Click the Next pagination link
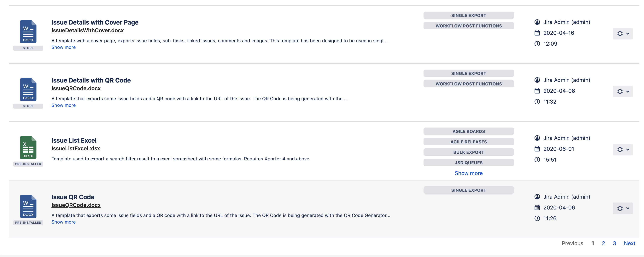 point(629,243)
